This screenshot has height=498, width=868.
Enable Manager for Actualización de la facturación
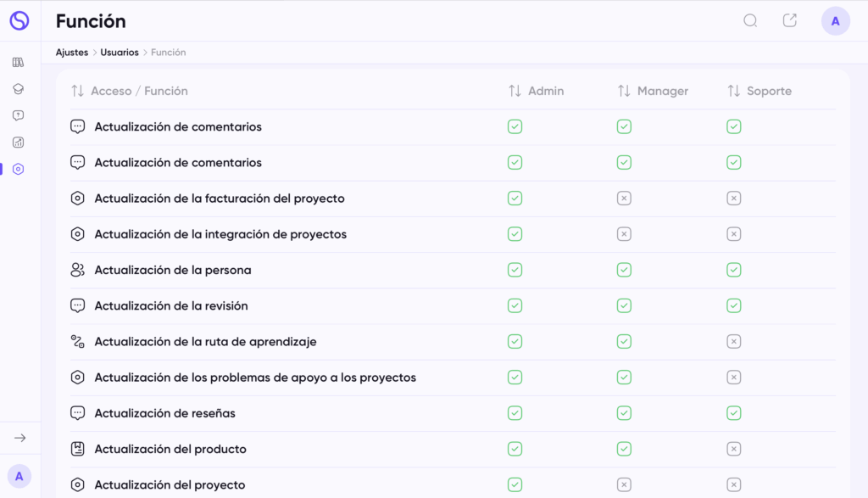pos(624,199)
